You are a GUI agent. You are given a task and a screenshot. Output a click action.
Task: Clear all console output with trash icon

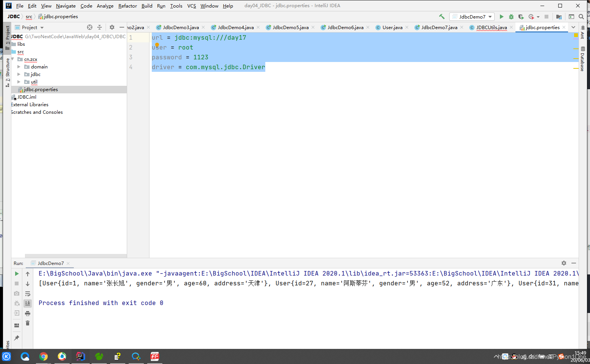(x=28, y=323)
